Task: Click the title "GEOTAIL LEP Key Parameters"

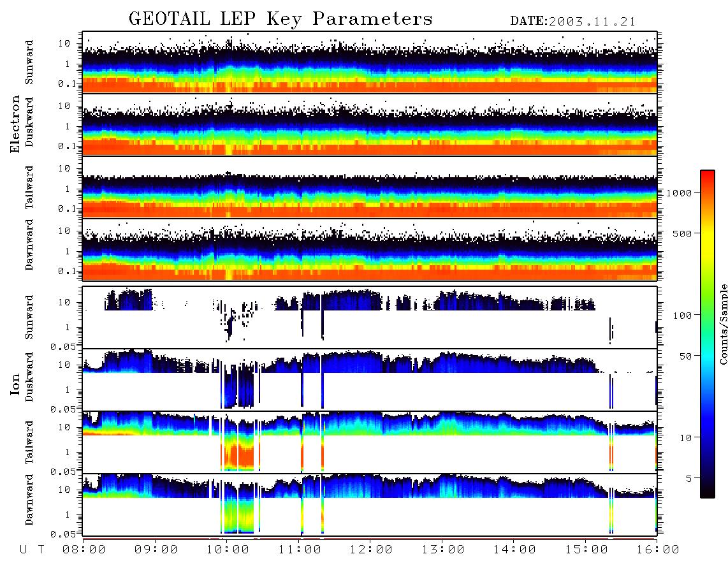Action: tap(280, 19)
